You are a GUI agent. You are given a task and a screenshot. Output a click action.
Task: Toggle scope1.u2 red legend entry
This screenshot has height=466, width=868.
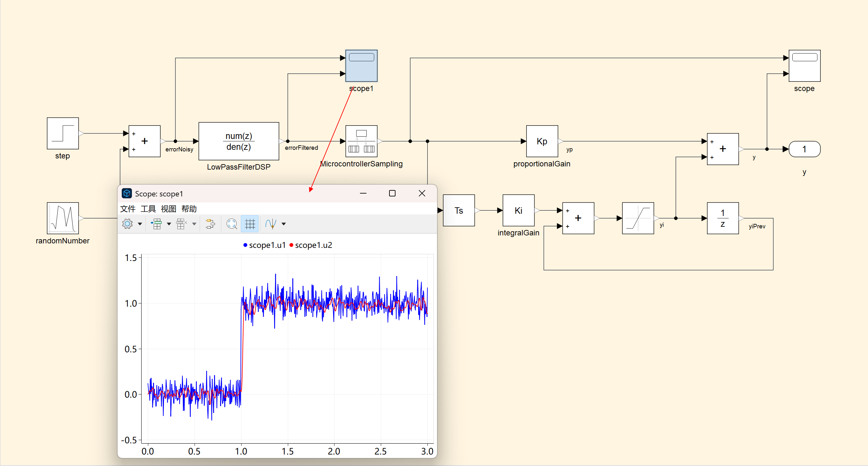(x=313, y=245)
